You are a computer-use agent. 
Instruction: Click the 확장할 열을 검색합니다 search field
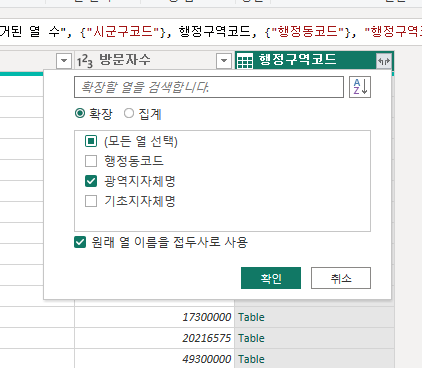(209, 87)
